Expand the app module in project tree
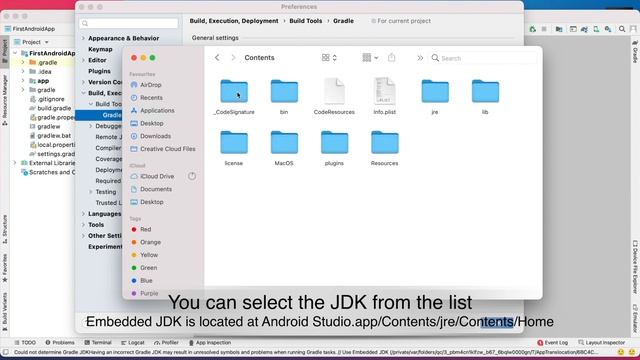This screenshot has width=640, height=360. pos(23,81)
